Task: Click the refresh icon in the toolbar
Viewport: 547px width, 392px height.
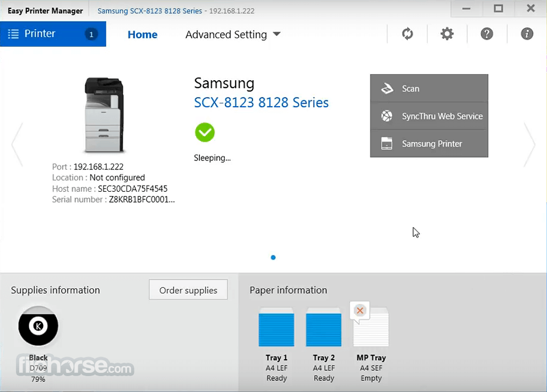Action: [x=407, y=34]
